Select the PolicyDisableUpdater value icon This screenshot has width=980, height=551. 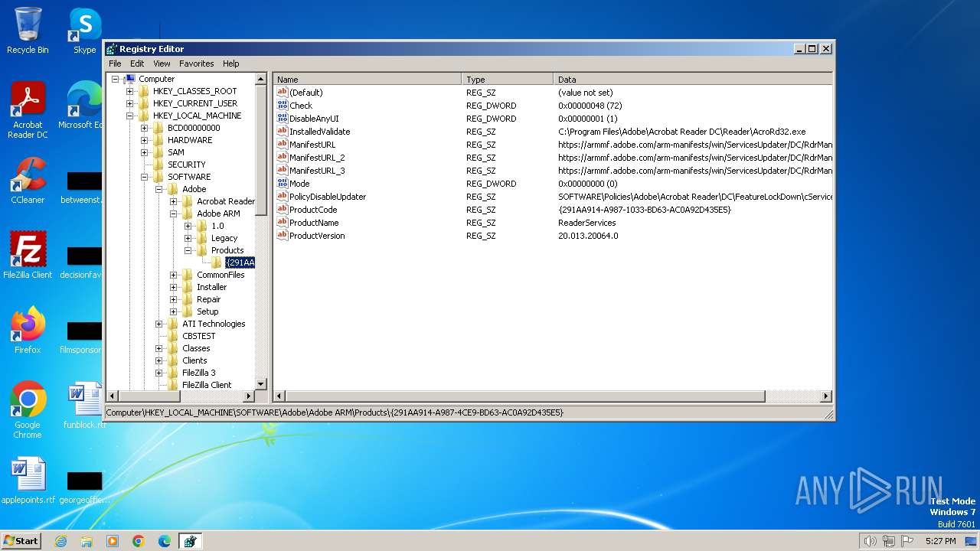[x=282, y=197]
